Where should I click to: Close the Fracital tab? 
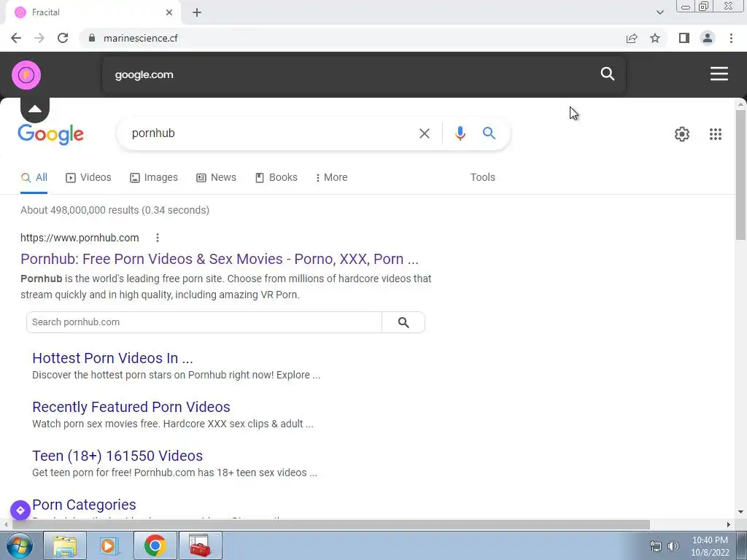pos(169,13)
